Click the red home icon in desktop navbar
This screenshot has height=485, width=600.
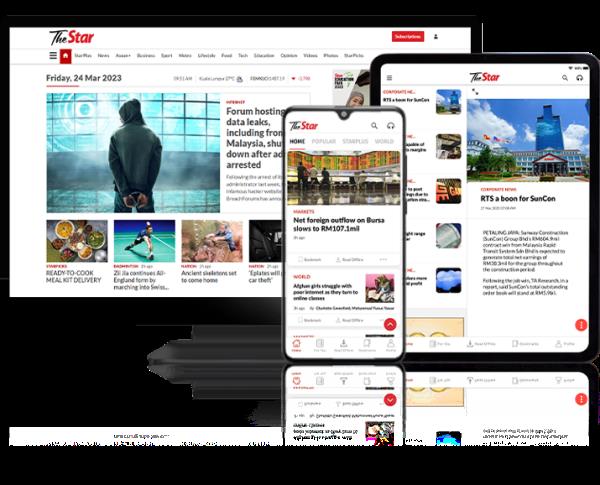pos(66,56)
